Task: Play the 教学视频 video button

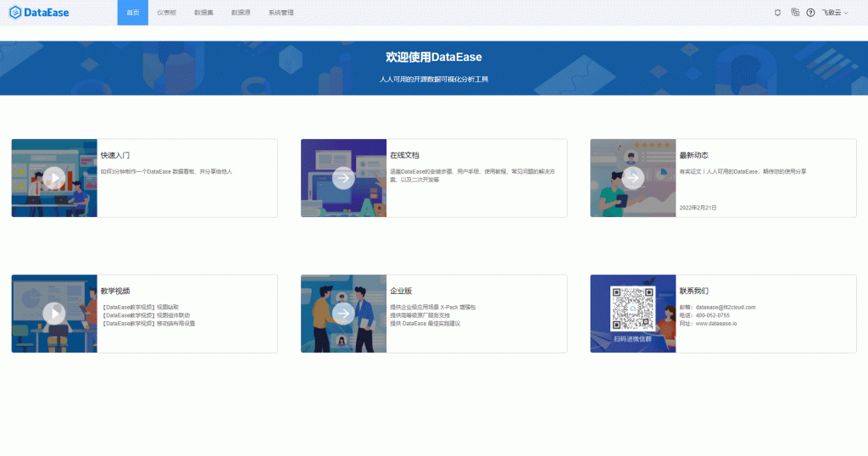Action: (54, 314)
